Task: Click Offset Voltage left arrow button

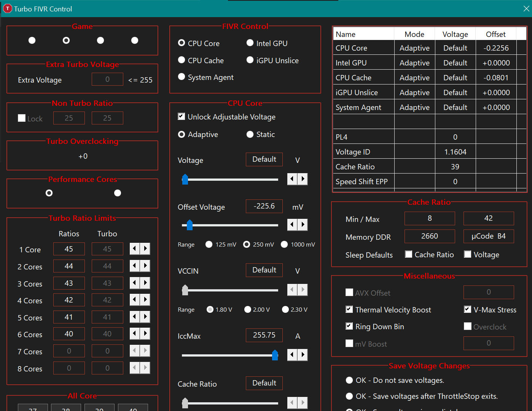Action: [292, 225]
